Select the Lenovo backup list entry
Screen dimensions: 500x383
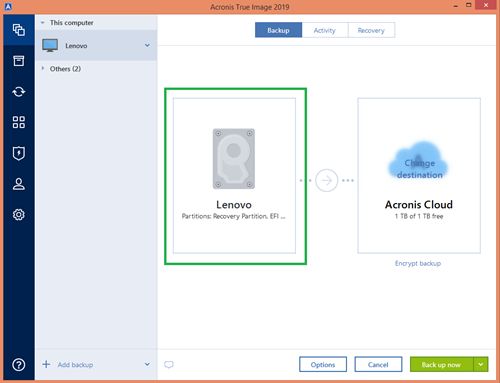96,45
